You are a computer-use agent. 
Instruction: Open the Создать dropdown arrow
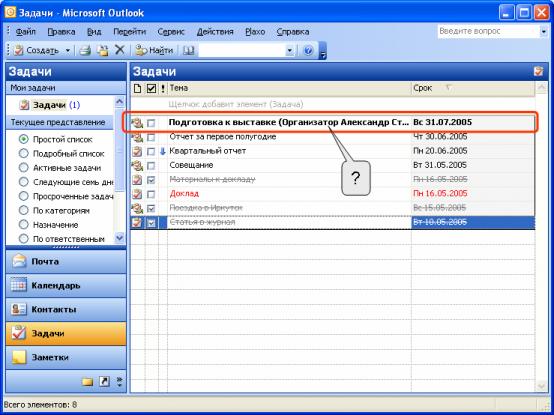click(x=67, y=51)
